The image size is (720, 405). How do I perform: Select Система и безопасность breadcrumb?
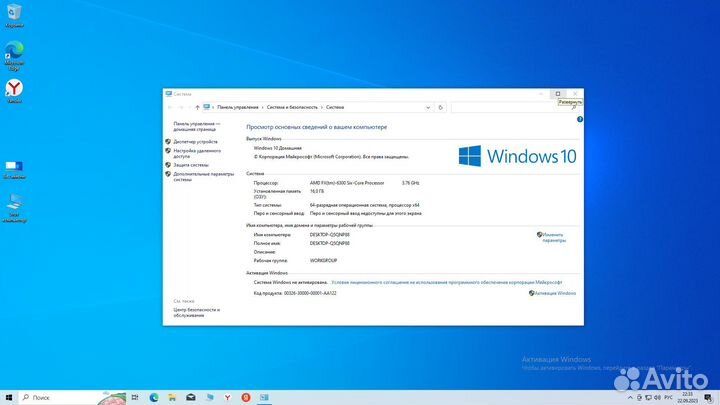[x=292, y=107]
